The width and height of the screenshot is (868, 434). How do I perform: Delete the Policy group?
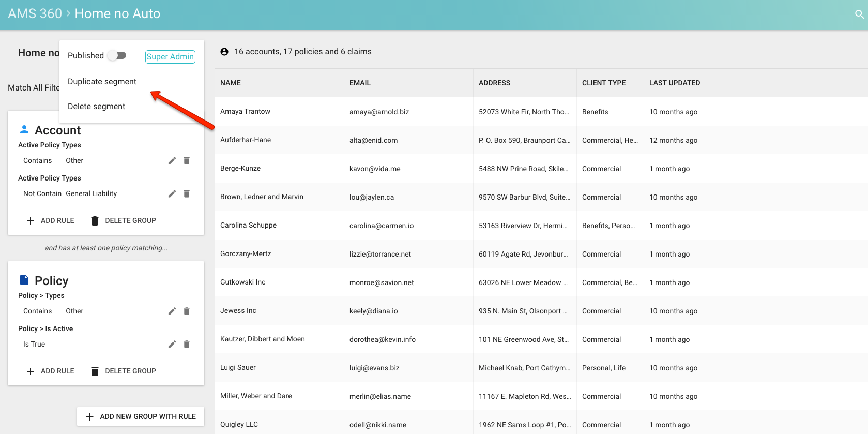124,371
